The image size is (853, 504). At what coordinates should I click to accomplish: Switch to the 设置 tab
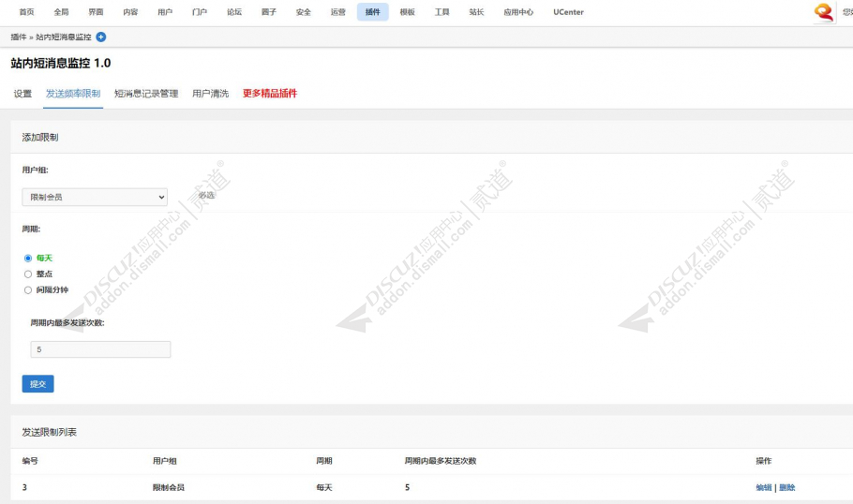[22, 94]
